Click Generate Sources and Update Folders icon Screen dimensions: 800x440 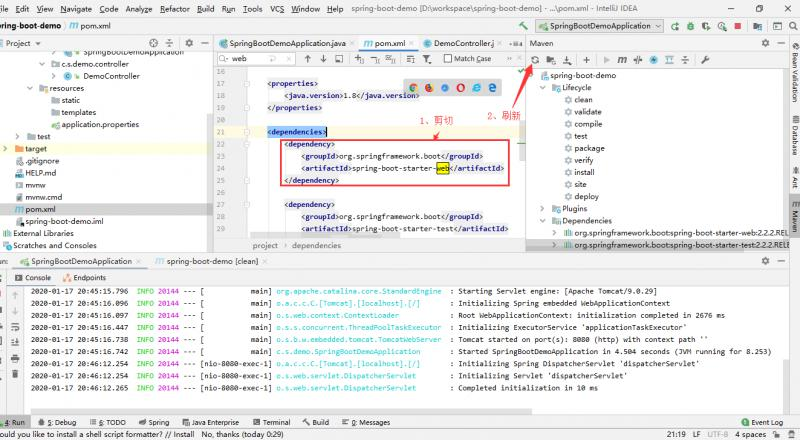pos(551,60)
